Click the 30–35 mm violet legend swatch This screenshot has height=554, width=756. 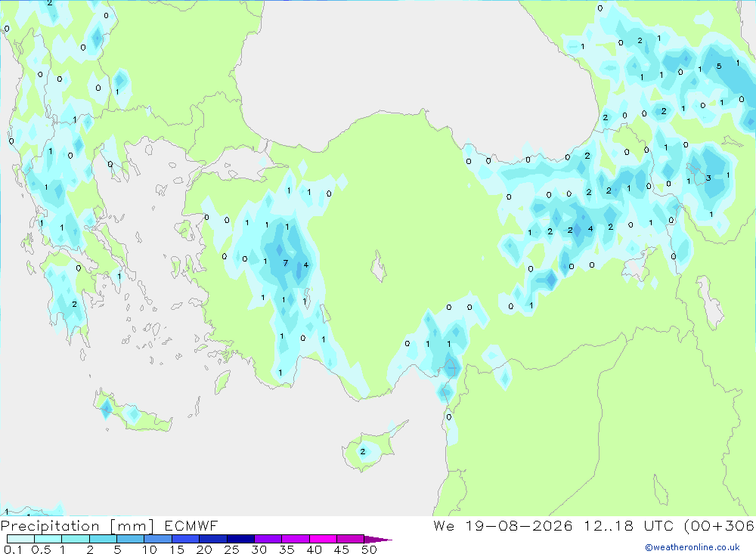(268, 539)
